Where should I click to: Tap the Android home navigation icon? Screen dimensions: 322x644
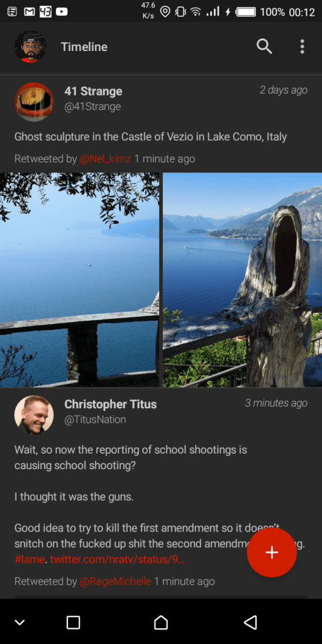(161, 622)
